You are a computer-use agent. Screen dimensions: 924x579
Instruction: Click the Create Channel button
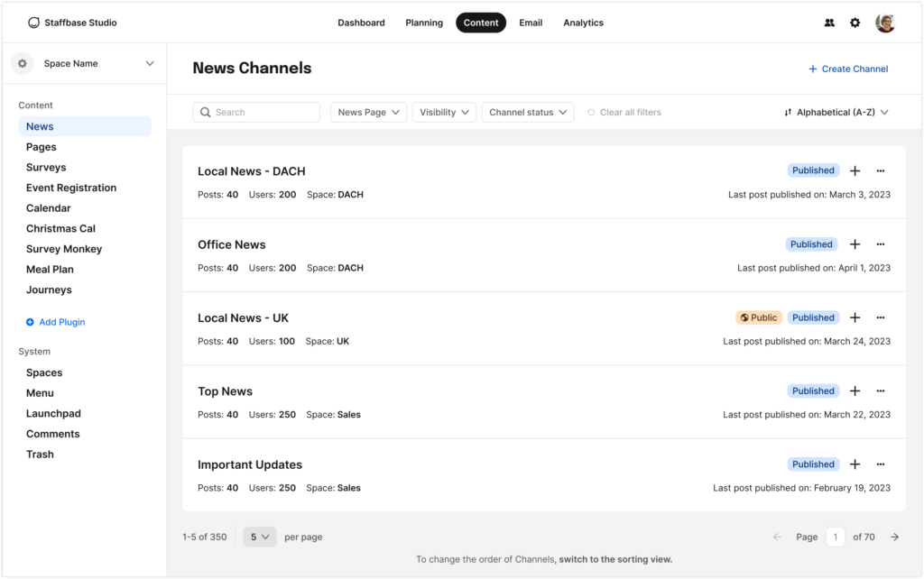click(847, 69)
